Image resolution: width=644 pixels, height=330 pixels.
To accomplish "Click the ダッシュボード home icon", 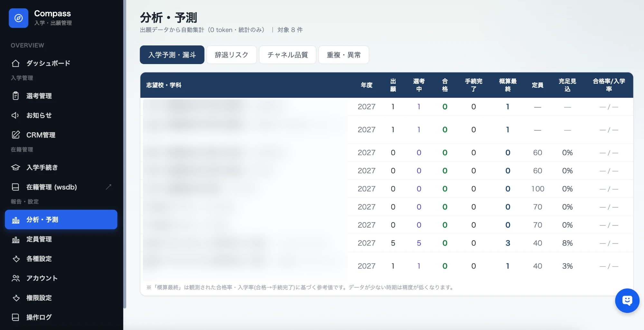I will click(15, 63).
